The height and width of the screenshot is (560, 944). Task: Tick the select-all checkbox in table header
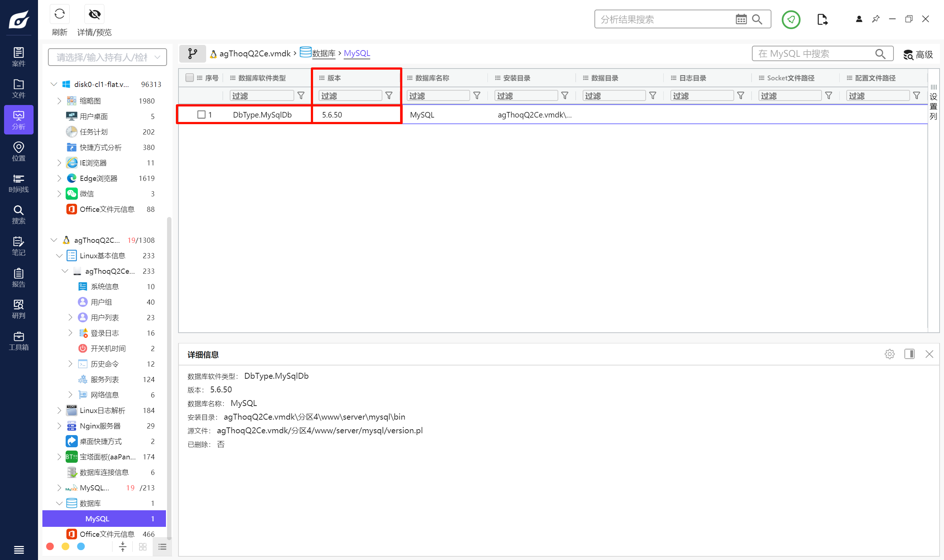tap(190, 78)
